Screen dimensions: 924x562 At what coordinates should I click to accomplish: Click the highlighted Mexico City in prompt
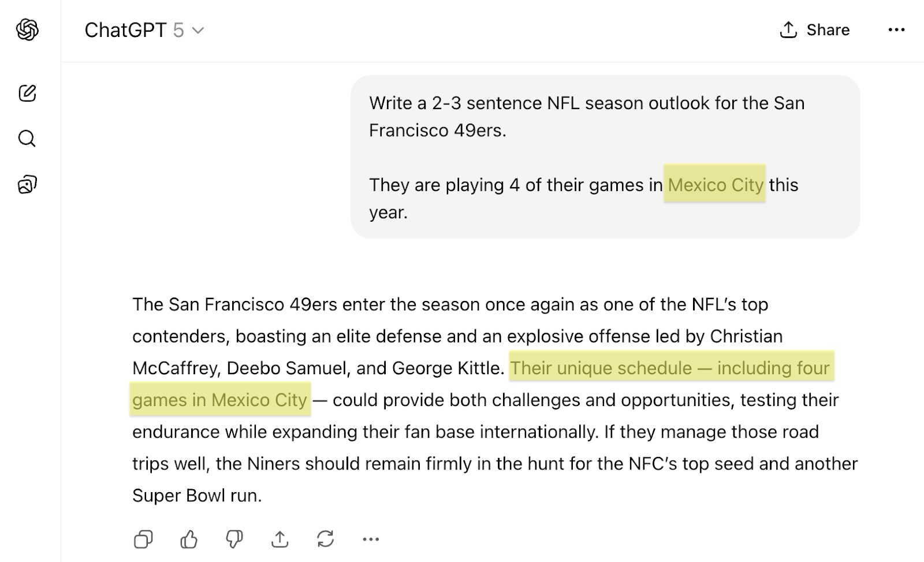click(715, 185)
